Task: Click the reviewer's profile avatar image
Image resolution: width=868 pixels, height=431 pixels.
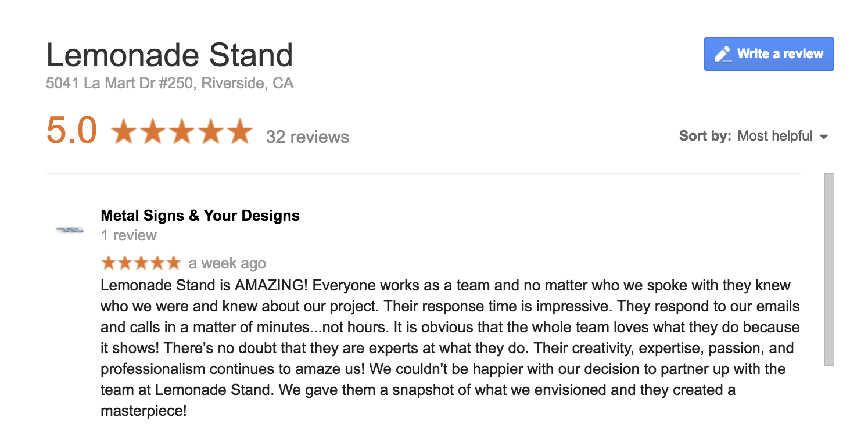Action: (x=70, y=230)
